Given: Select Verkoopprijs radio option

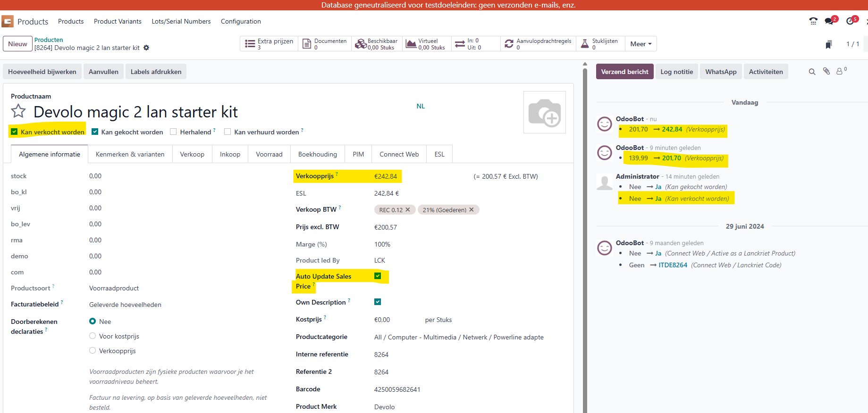Looking at the screenshot, I should click(93, 350).
